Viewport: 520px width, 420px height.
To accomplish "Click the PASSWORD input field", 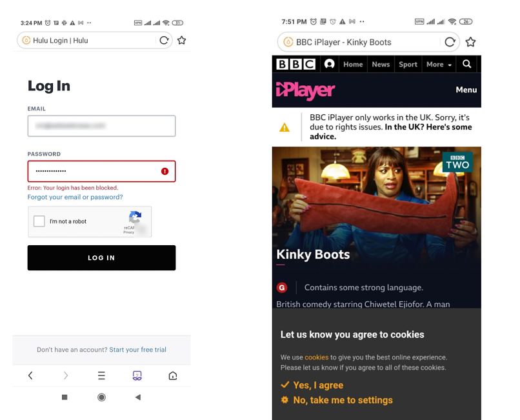I will (x=101, y=171).
